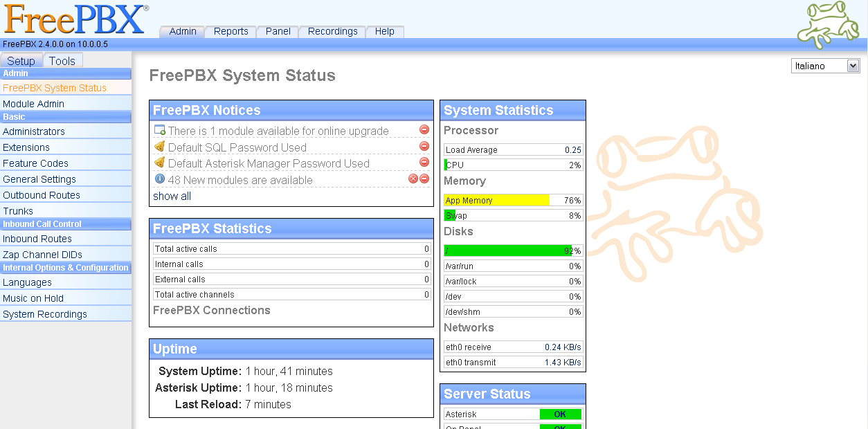Click the root disk usage bar showing 92%
The image size is (868, 429).
[x=513, y=251]
